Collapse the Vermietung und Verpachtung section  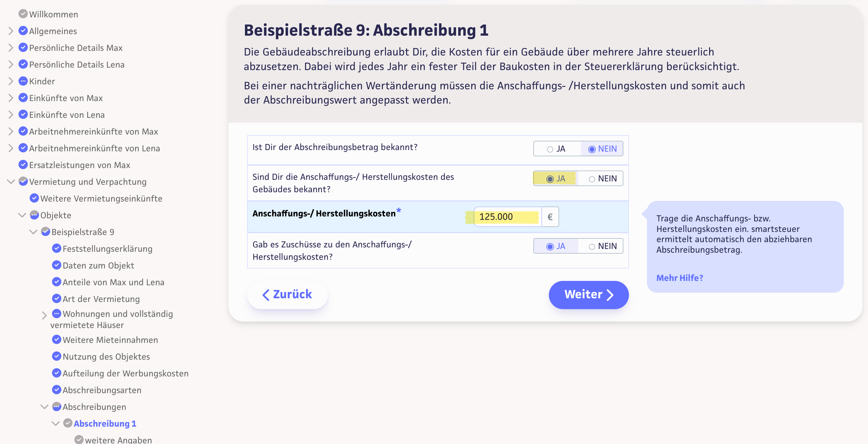point(11,182)
